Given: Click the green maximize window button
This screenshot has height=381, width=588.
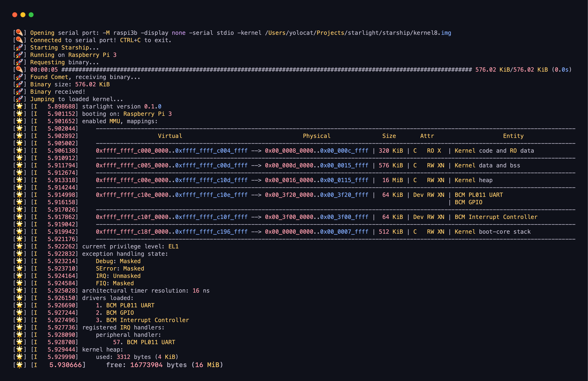Looking at the screenshot, I should click(x=31, y=15).
